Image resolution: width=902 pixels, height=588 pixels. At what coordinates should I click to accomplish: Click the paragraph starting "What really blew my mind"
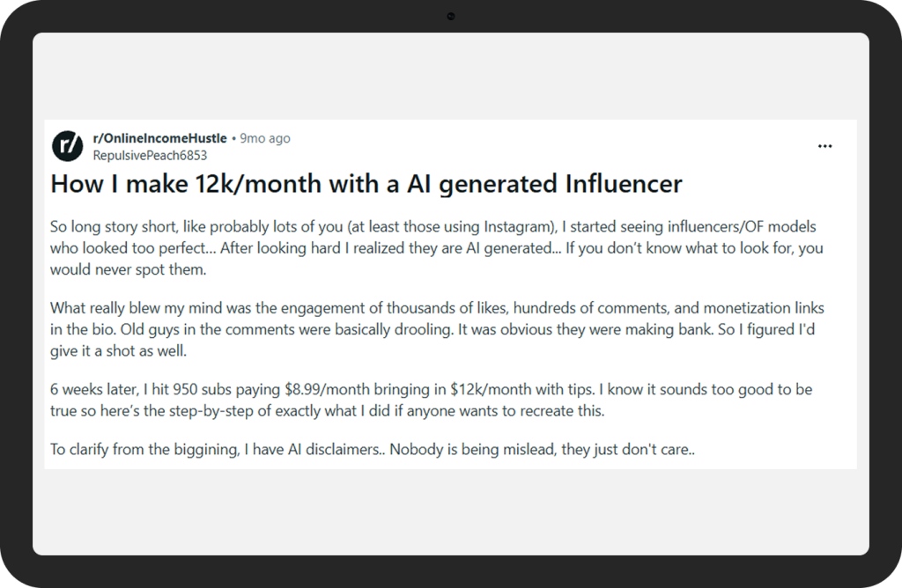pos(436,329)
